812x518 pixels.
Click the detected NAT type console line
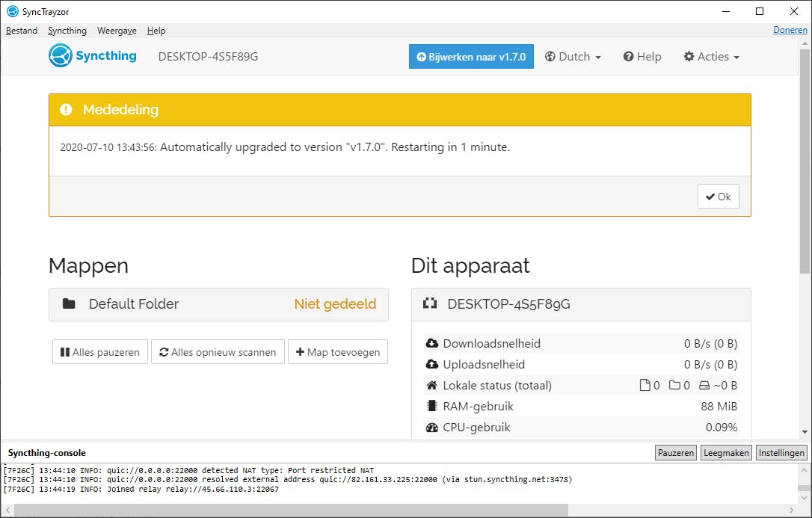[x=188, y=470]
